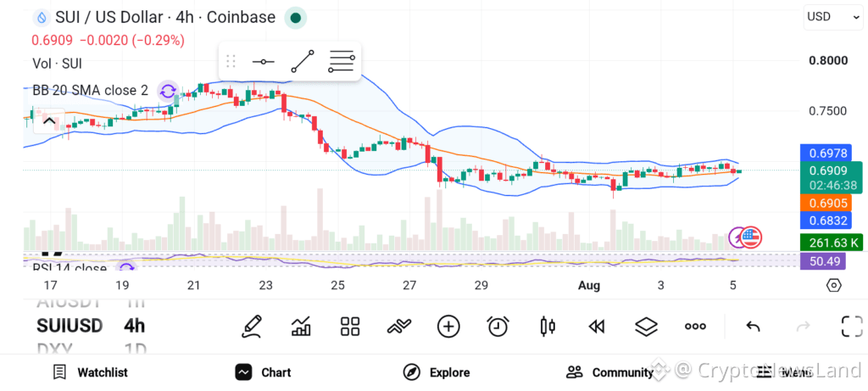Tap the plus add symbol icon

(x=448, y=327)
